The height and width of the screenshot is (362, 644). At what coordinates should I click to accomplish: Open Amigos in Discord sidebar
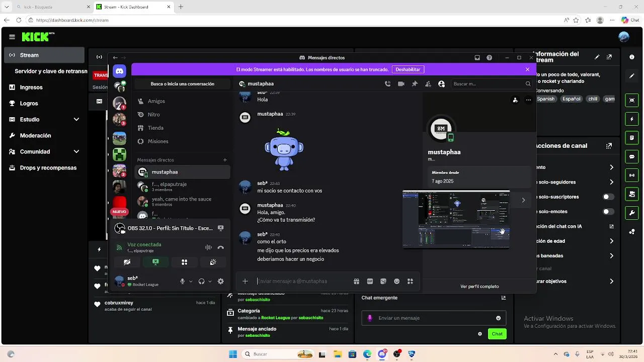click(183, 101)
